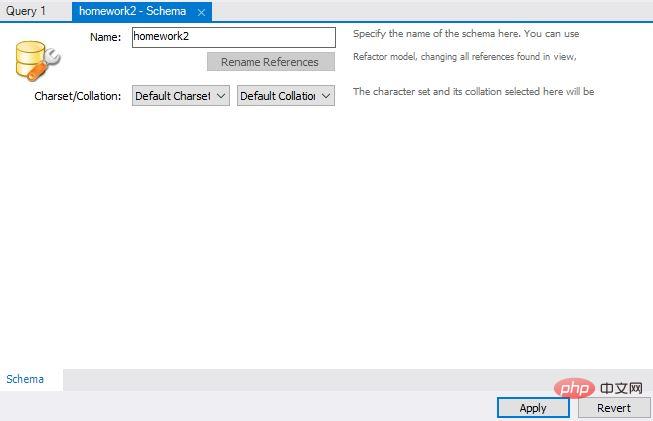Select the bottom Schema page tab
The width and height of the screenshot is (653, 421).
[25, 379]
